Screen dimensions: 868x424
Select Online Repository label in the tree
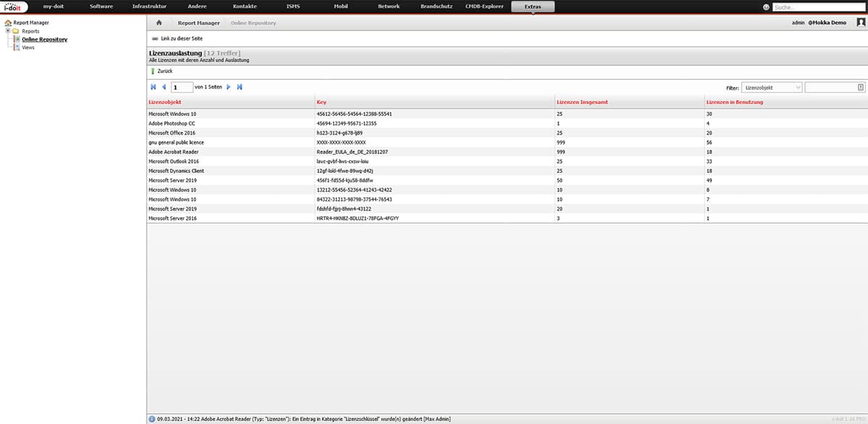click(x=45, y=39)
